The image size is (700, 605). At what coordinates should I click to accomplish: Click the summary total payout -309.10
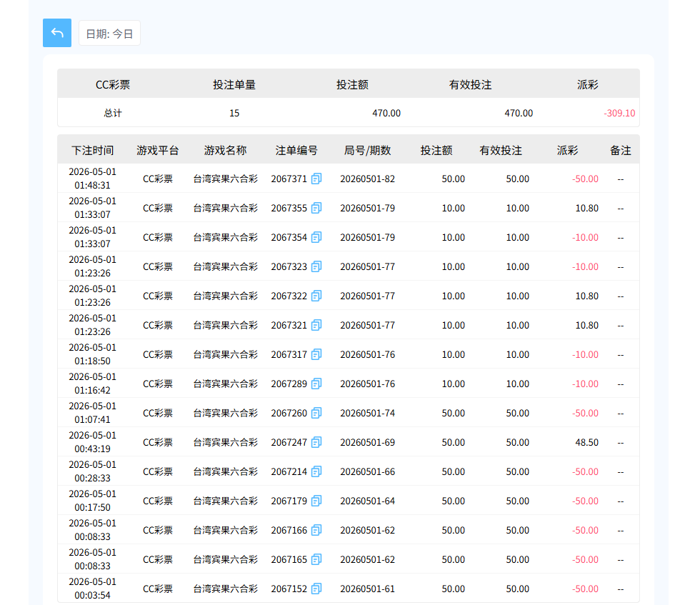(619, 113)
